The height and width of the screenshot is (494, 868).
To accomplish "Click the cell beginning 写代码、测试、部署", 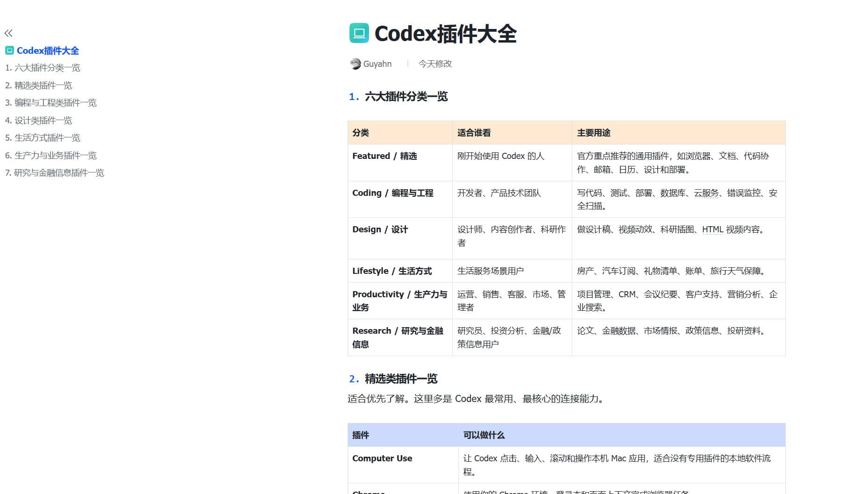I will pyautogui.click(x=679, y=200).
